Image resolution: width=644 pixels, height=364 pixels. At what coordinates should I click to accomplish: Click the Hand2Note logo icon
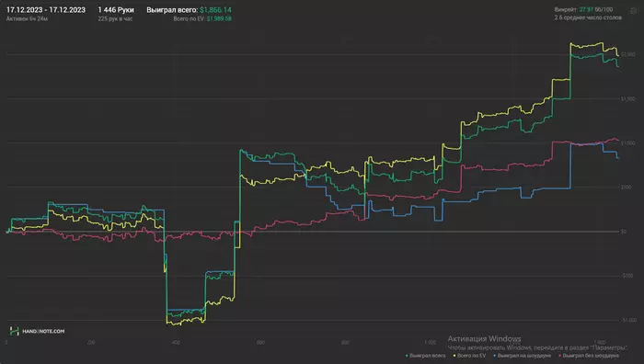pyautogui.click(x=14, y=331)
